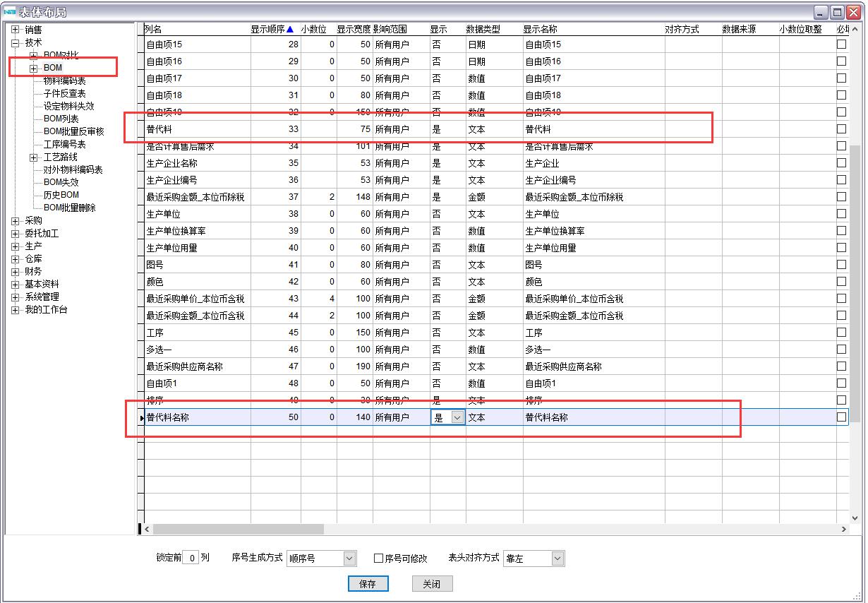Select 历史BOM in the tree
Screen dimensions: 868x603
point(61,195)
